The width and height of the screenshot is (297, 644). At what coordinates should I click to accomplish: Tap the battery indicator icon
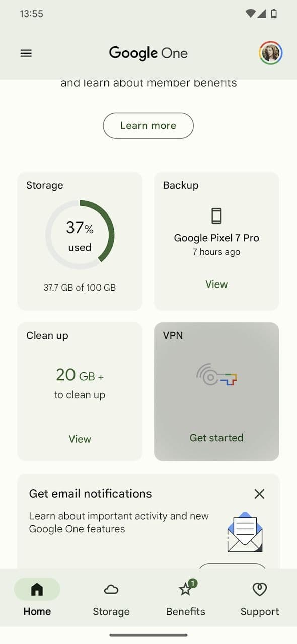coord(274,14)
